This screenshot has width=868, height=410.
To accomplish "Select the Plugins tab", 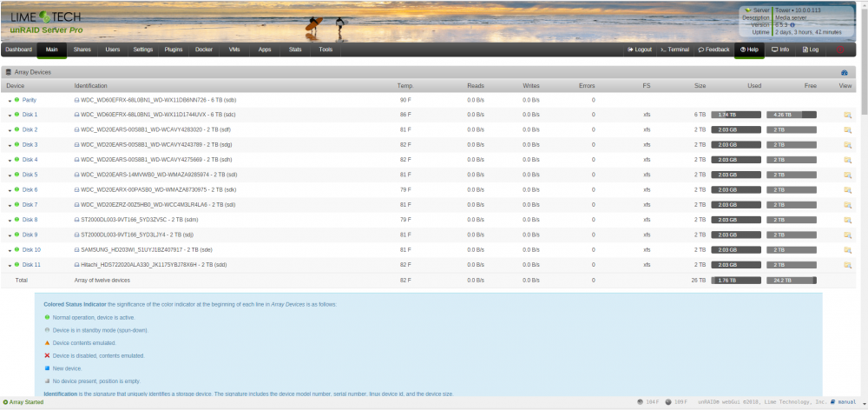I will (174, 50).
